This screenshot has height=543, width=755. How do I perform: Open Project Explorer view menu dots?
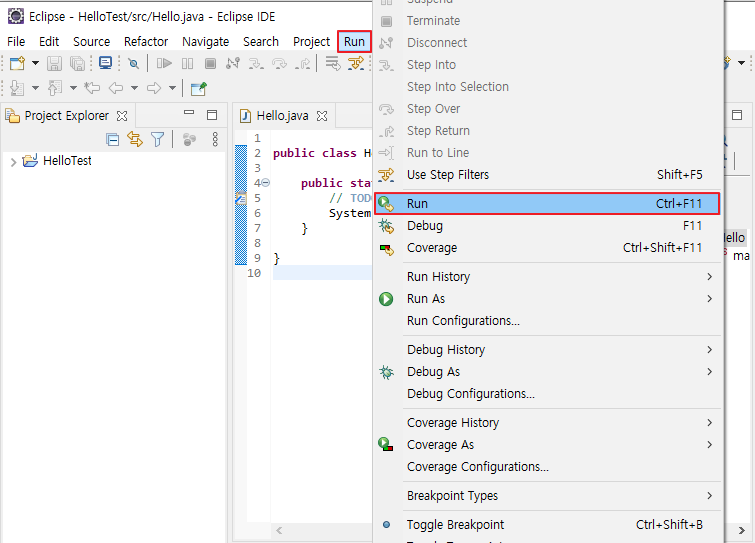(215, 140)
